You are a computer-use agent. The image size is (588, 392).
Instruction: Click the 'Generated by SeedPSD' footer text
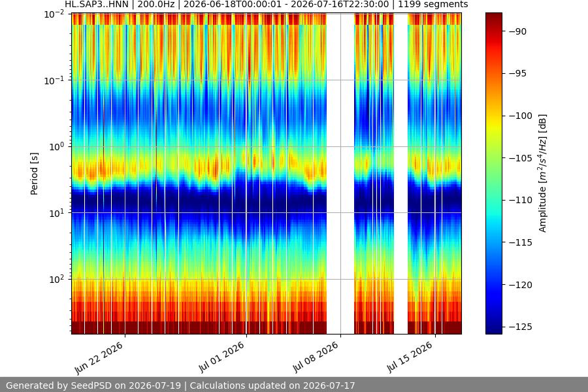click(x=180, y=385)
